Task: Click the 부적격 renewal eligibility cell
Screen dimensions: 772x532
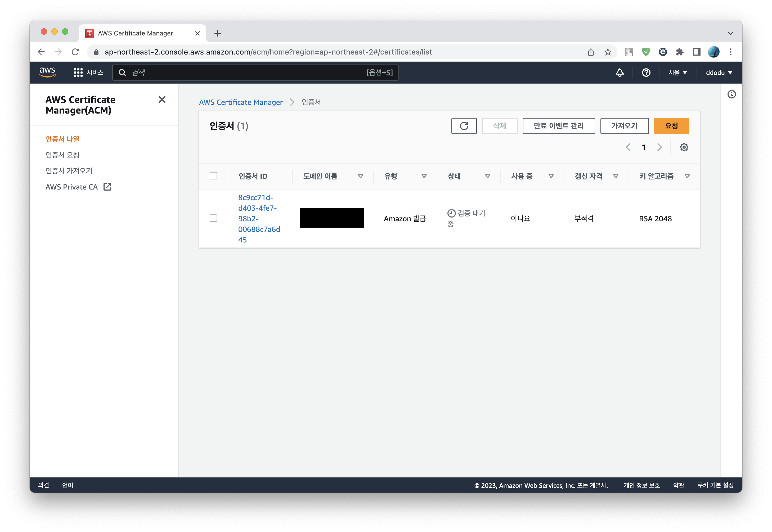Action: point(584,219)
